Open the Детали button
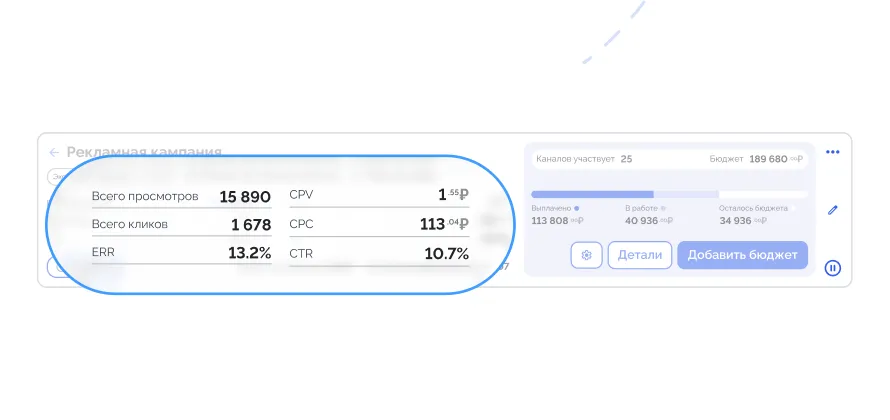890x420 pixels. pos(640,255)
